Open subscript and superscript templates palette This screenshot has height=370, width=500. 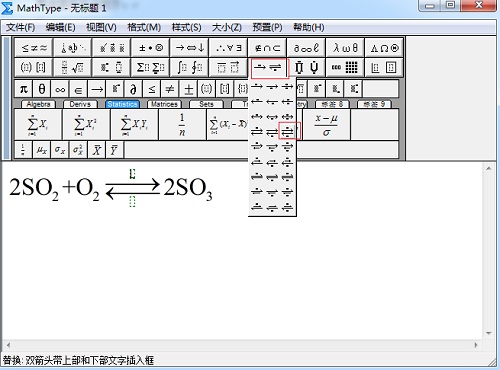click(x=112, y=68)
